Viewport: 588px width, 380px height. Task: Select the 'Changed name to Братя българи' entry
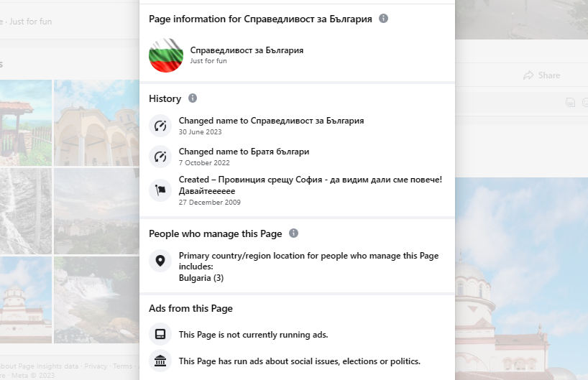(x=244, y=152)
